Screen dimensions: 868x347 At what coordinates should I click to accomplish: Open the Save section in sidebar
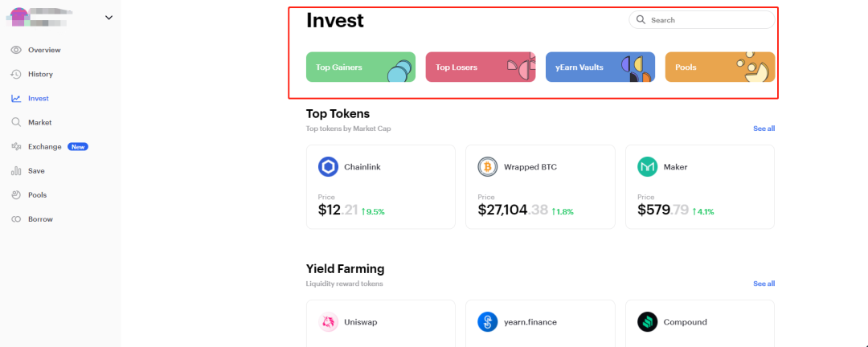[x=36, y=170]
